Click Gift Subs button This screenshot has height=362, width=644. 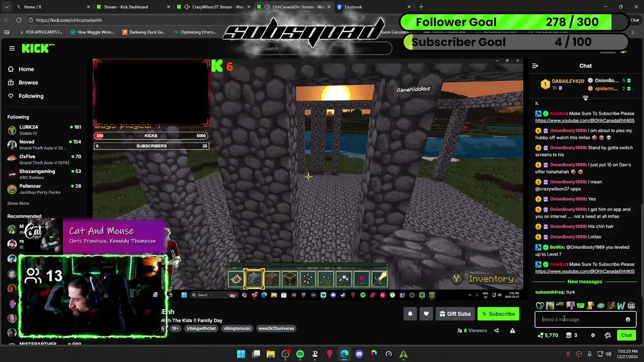pyautogui.click(x=455, y=314)
